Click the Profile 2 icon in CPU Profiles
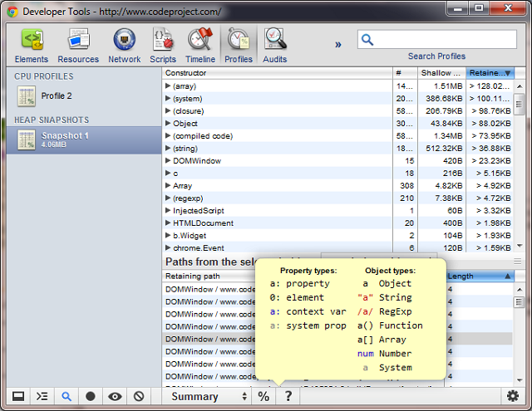The image size is (532, 411). 27,96
